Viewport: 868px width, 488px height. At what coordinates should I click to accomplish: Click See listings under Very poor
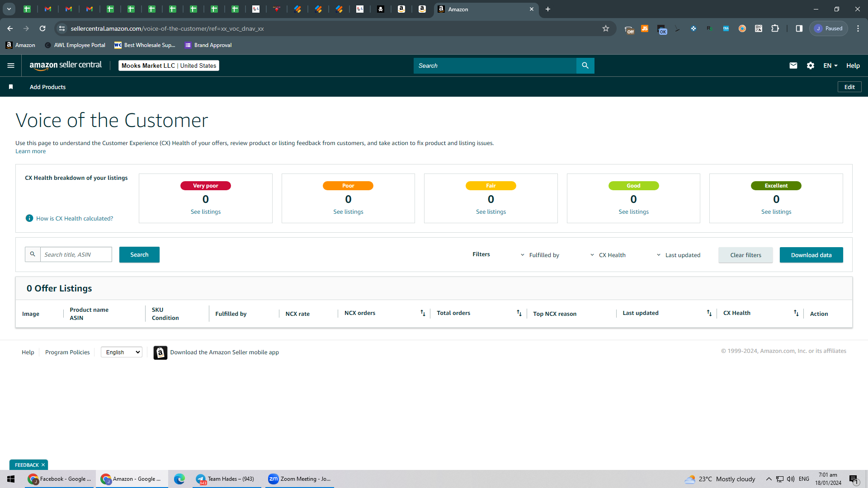coord(206,211)
